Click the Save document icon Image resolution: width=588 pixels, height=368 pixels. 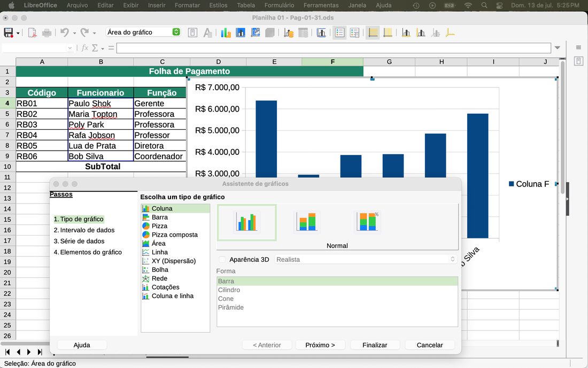pyautogui.click(x=8, y=33)
